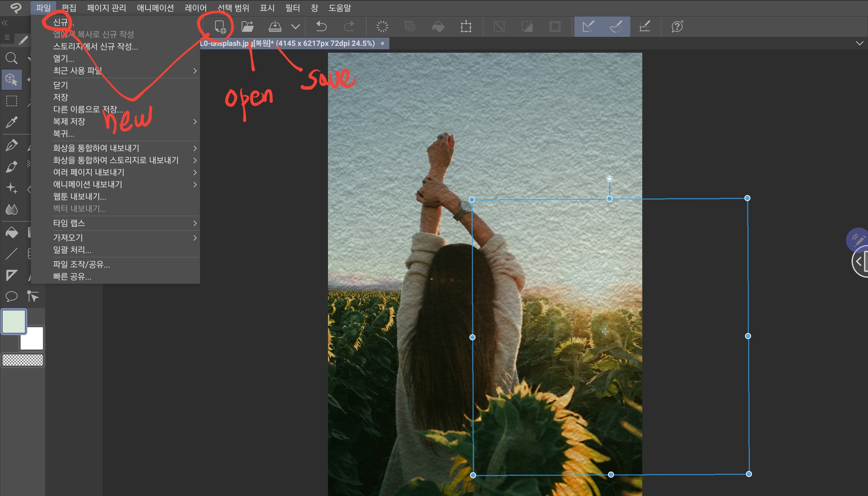Click the Fill bucket icon in command bar
868x496 pixels.
[x=438, y=27]
